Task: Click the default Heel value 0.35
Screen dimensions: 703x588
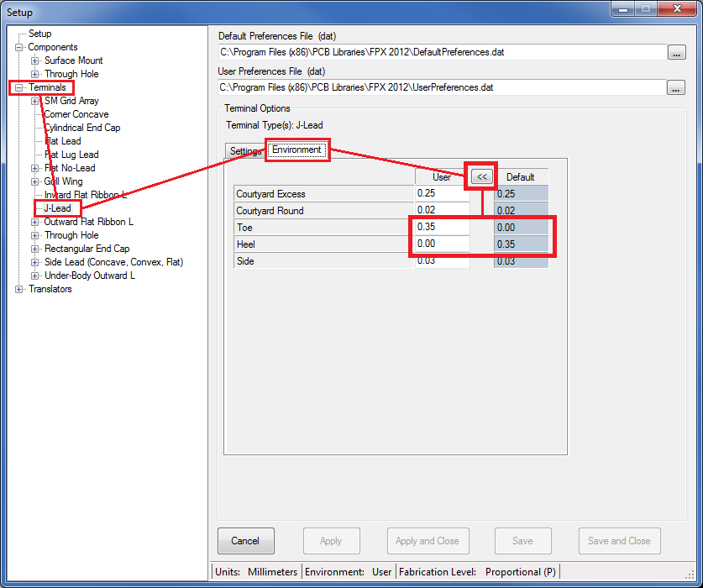Action: [x=521, y=244]
